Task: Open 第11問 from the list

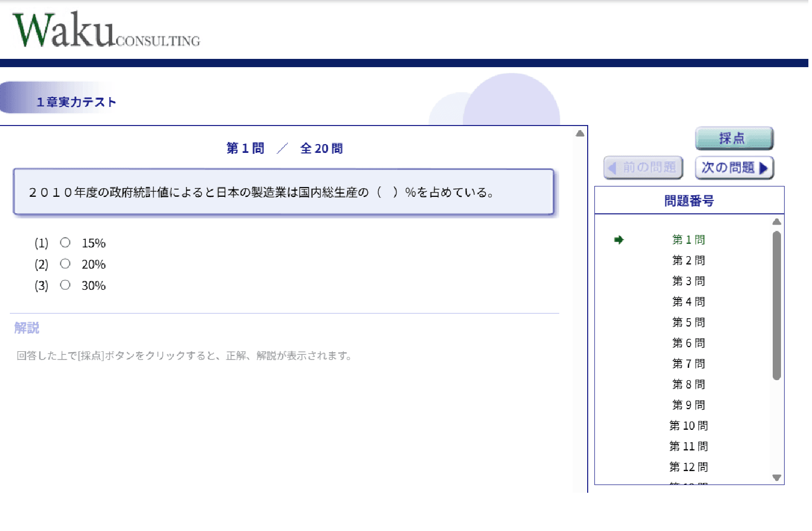Action: tap(688, 446)
